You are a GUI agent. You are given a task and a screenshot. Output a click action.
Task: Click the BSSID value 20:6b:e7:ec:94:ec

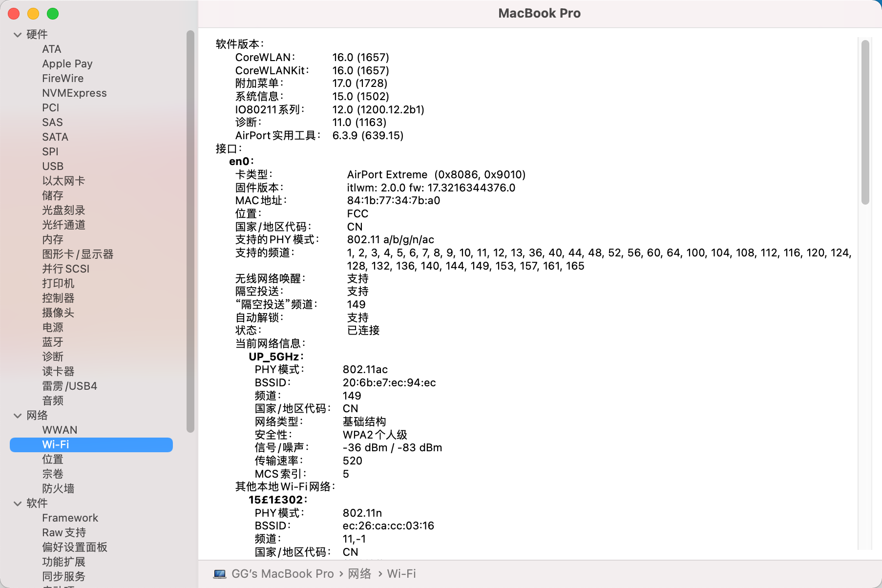[x=389, y=383]
